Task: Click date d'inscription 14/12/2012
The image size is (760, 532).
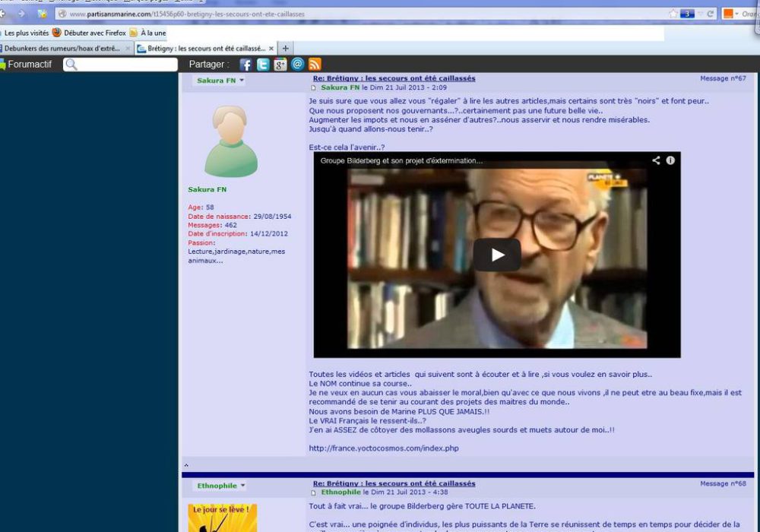Action: pyautogui.click(x=237, y=233)
